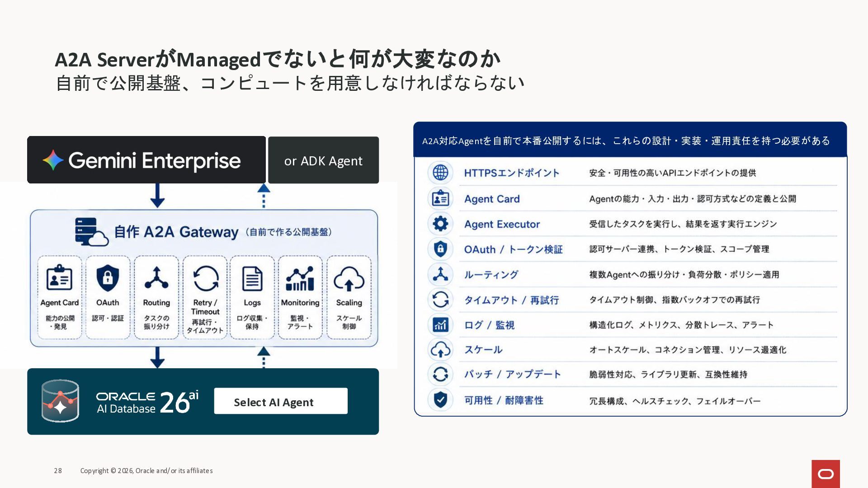Click the タイムアウト / 再試行 label
This screenshot has width=868, height=488.
pos(511,300)
